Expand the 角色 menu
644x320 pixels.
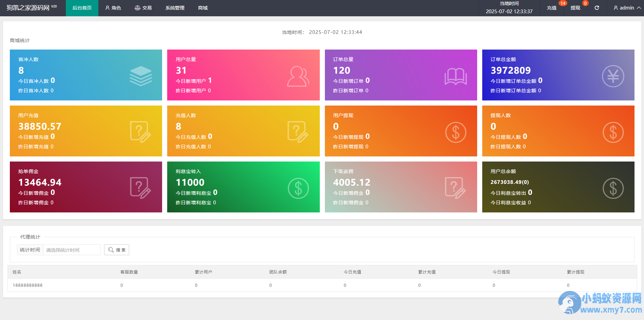pyautogui.click(x=113, y=8)
